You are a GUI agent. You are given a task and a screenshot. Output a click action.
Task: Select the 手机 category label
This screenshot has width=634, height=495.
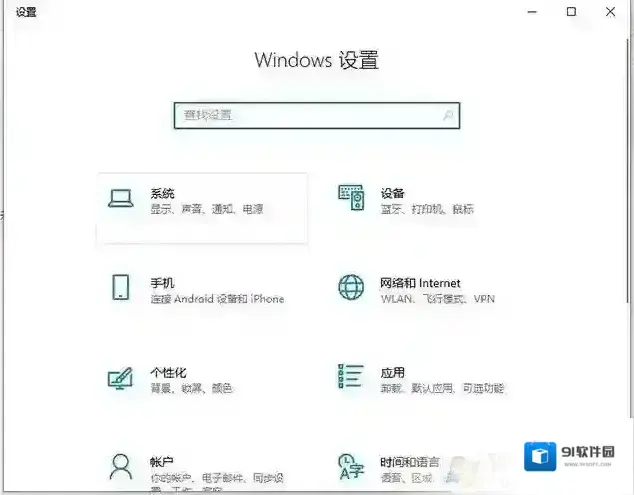coord(162,283)
